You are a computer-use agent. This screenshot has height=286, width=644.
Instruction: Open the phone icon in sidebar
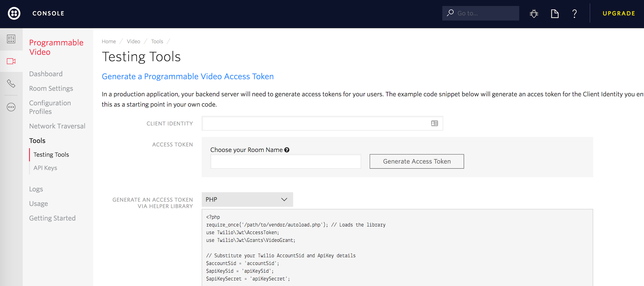tap(11, 83)
